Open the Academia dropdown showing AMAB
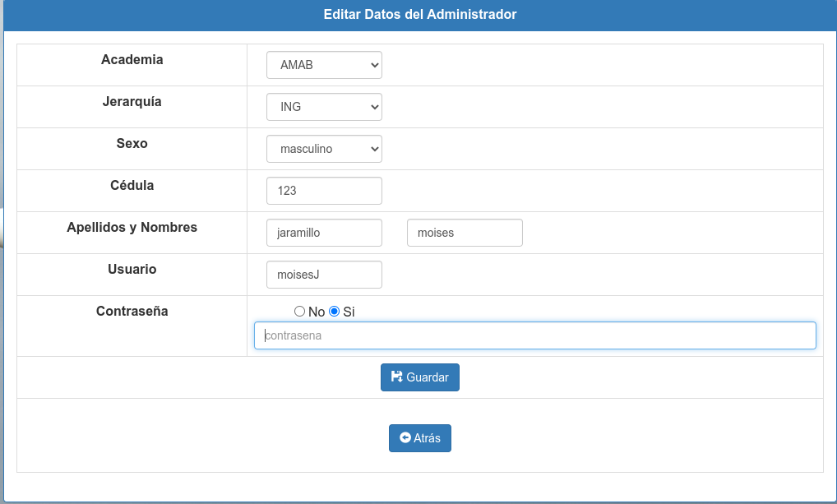 point(324,64)
